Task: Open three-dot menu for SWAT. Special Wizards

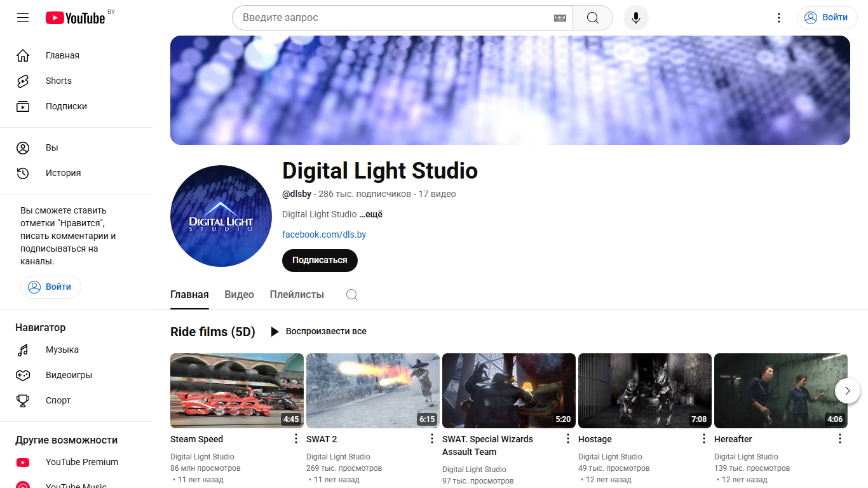Action: point(568,438)
